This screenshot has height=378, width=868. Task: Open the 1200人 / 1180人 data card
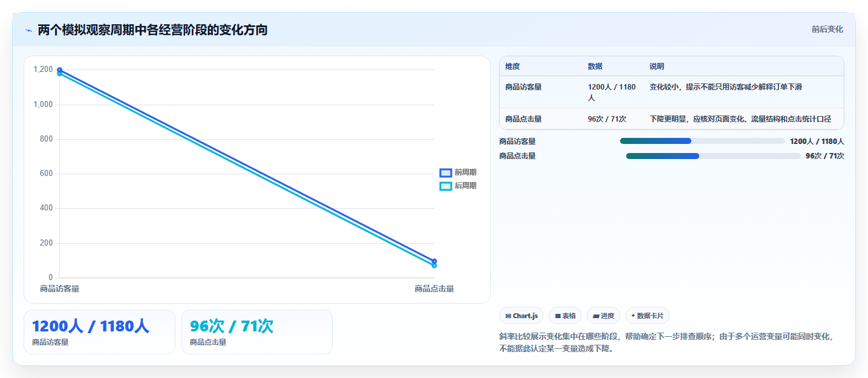coord(99,332)
